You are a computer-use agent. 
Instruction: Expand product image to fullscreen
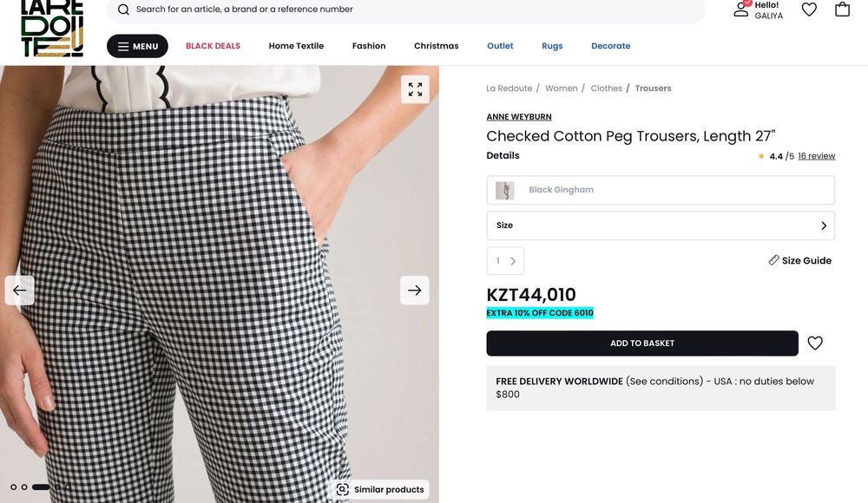[415, 89]
